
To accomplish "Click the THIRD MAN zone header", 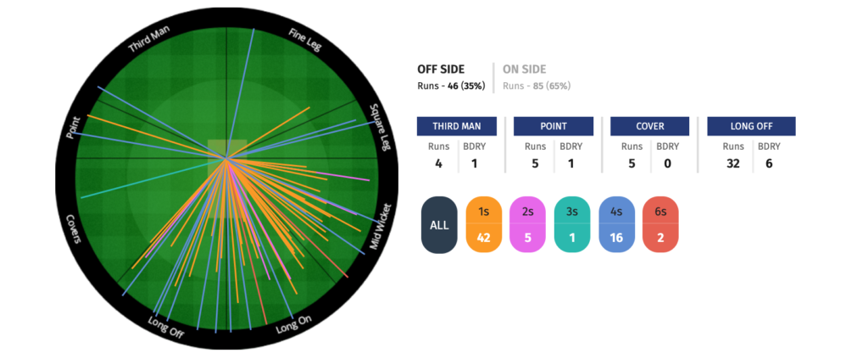I will click(457, 126).
